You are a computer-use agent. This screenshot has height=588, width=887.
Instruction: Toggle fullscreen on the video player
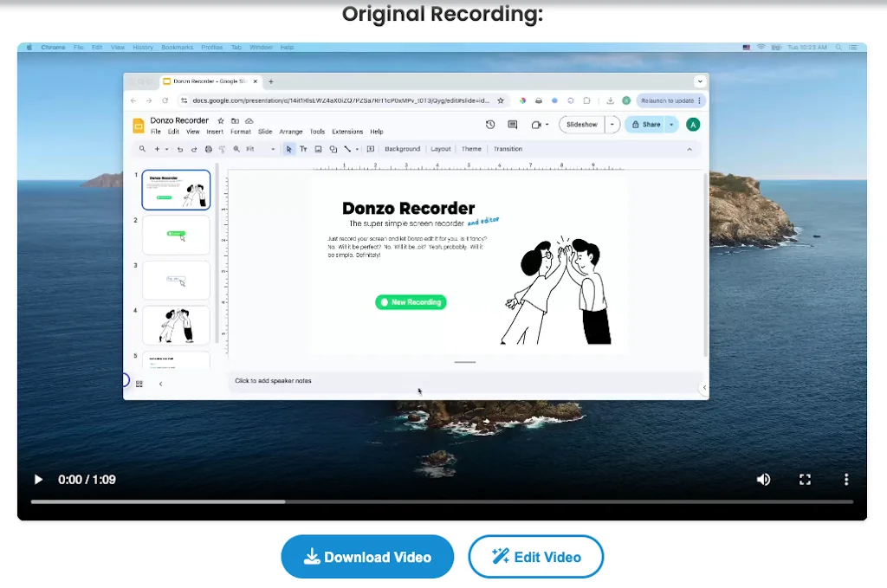click(x=805, y=479)
